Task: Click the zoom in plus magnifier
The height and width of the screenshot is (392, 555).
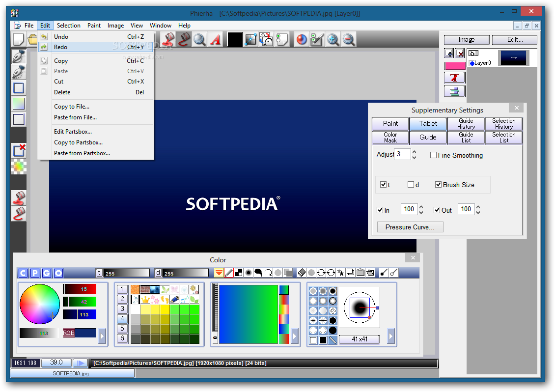Action: click(x=333, y=39)
